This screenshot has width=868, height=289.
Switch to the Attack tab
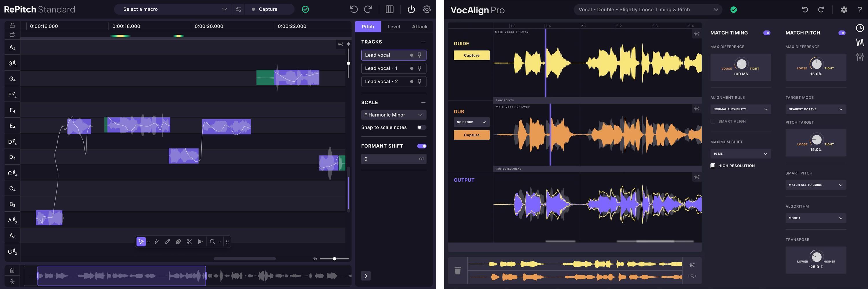coord(420,27)
